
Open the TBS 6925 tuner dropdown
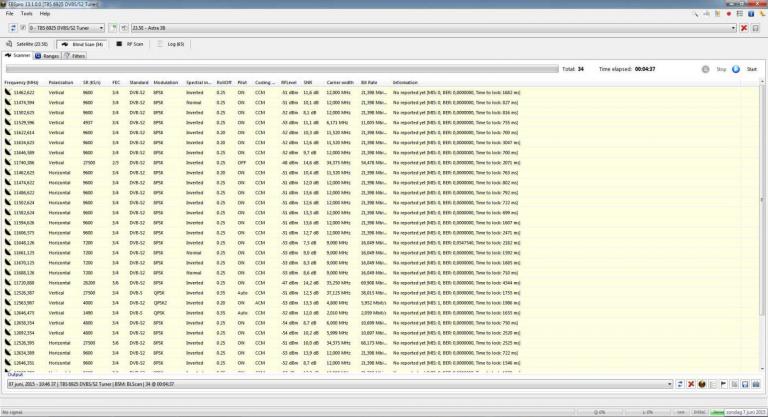pos(67,28)
